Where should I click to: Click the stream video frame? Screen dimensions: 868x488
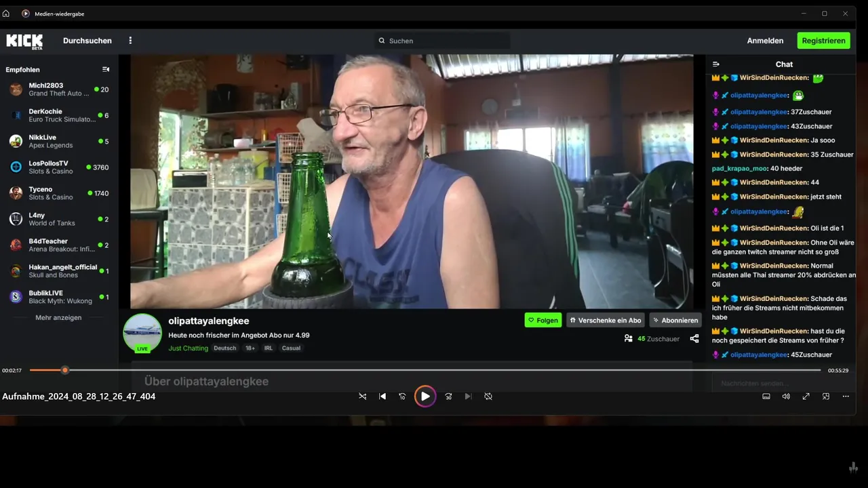[412, 182]
